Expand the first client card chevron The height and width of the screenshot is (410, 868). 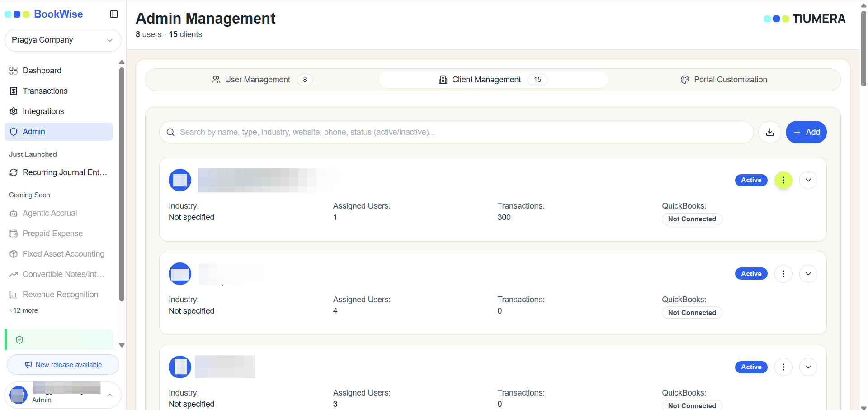[808, 180]
